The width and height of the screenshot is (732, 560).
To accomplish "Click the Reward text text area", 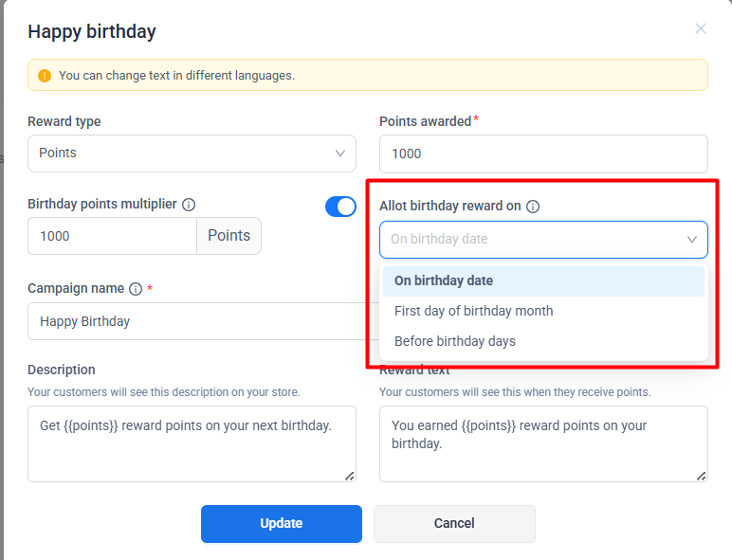I will pyautogui.click(x=543, y=443).
